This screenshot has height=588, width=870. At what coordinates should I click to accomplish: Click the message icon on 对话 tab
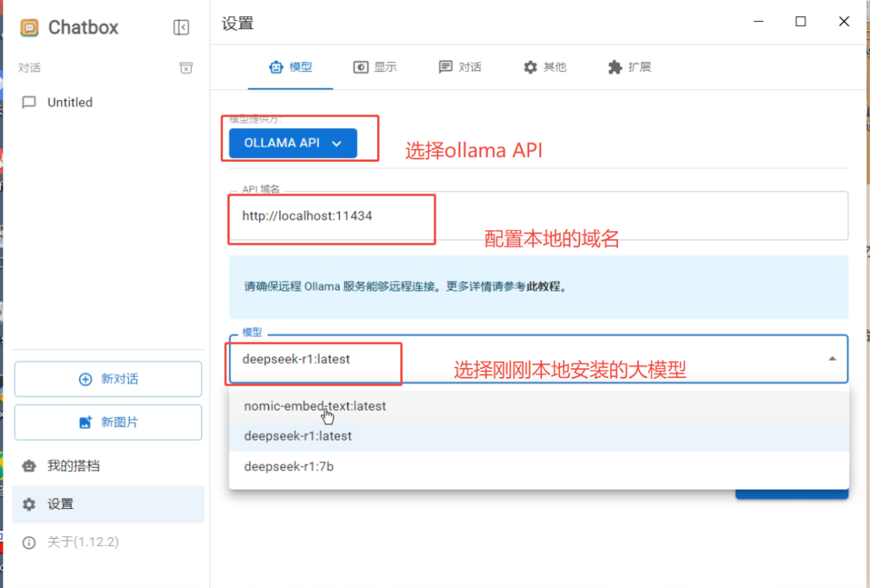point(445,67)
